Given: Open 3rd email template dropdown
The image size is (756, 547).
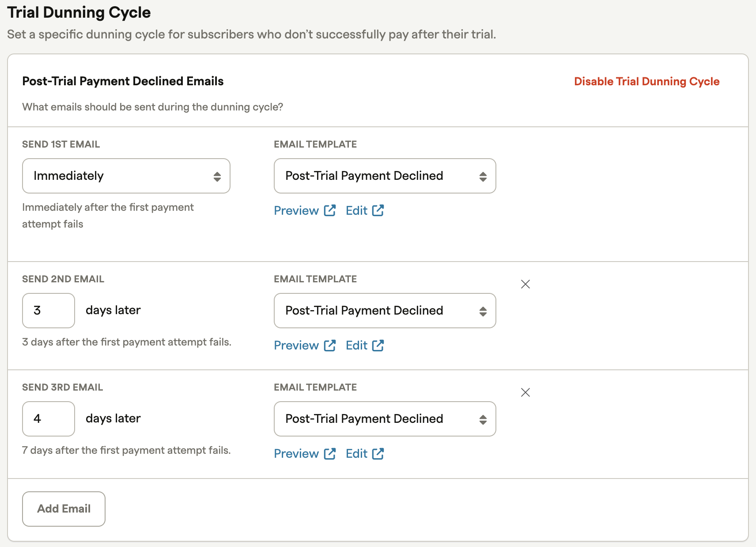Looking at the screenshot, I should click(385, 419).
